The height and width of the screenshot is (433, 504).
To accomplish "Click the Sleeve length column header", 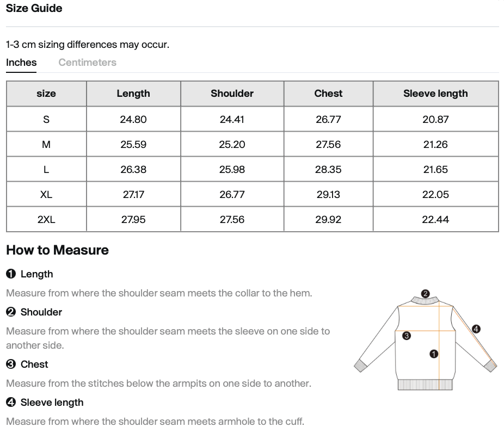I will [435, 94].
